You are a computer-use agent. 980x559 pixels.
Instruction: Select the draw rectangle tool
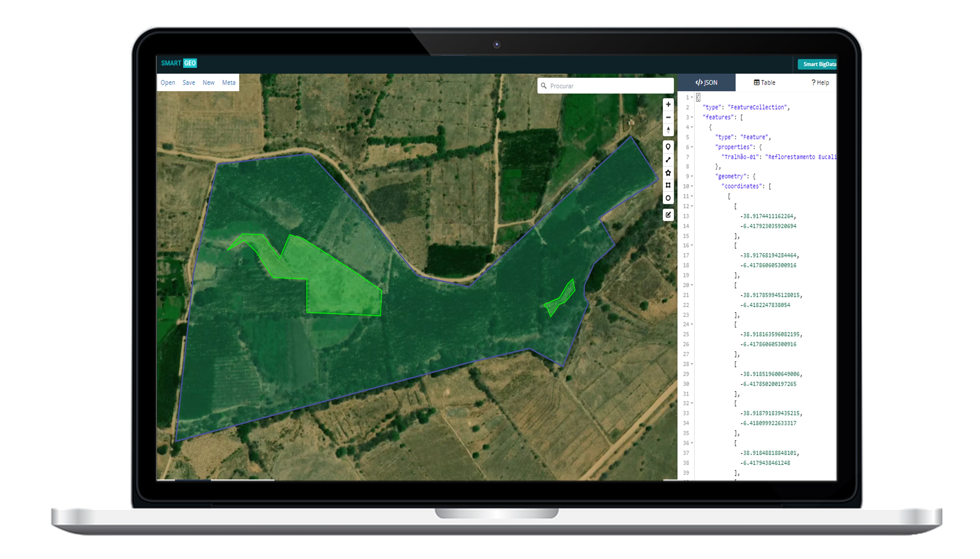pyautogui.click(x=668, y=185)
